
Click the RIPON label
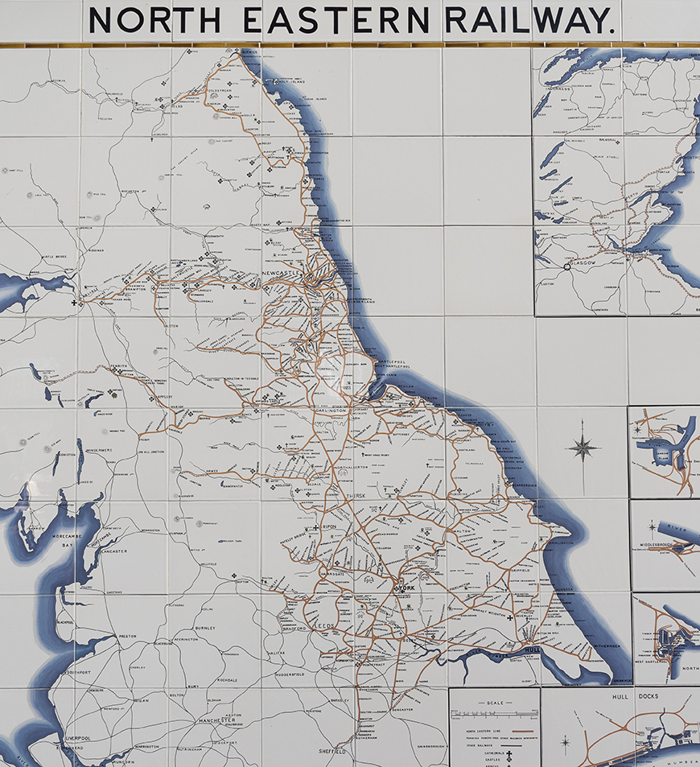pos(329,526)
